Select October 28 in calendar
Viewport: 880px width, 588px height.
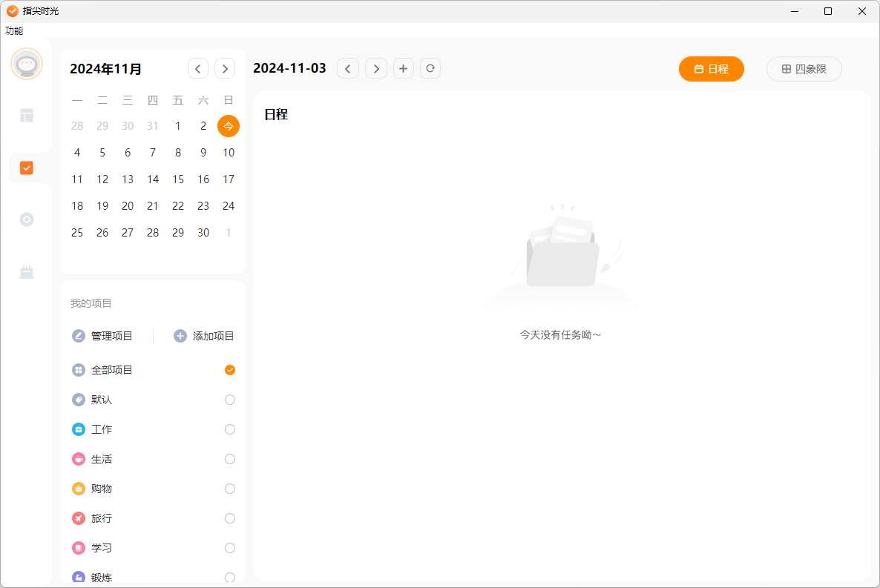click(77, 125)
